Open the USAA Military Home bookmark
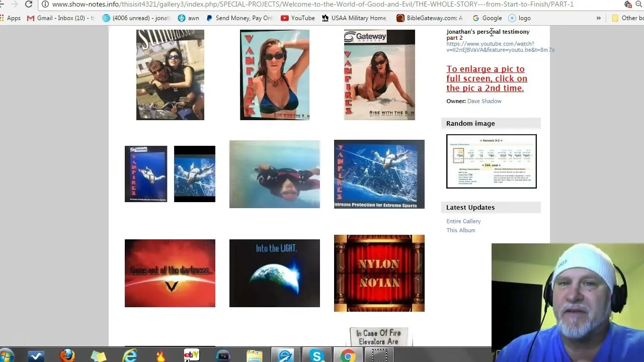644x362 pixels. [x=354, y=18]
